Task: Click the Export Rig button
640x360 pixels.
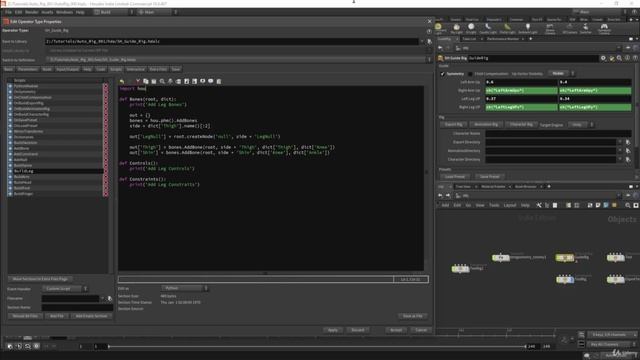Action: coord(453,124)
